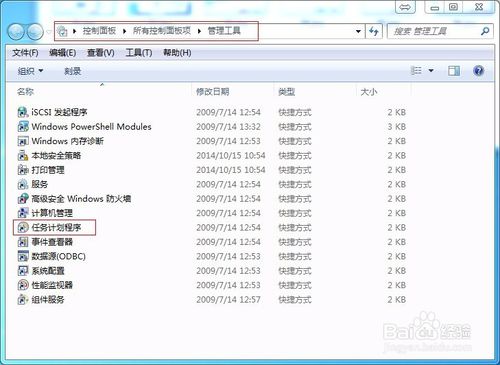Open the 查看(V) menu
The image size is (500, 365).
101,53
